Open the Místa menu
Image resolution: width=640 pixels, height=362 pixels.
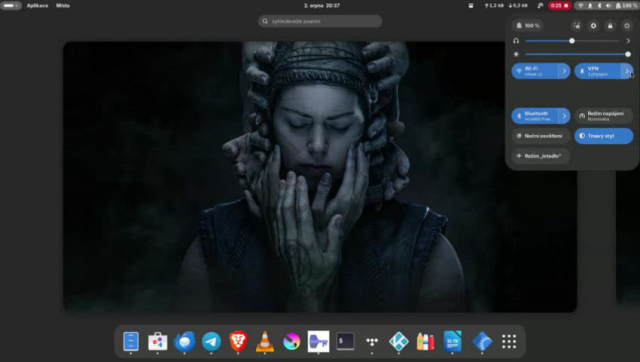(x=63, y=6)
